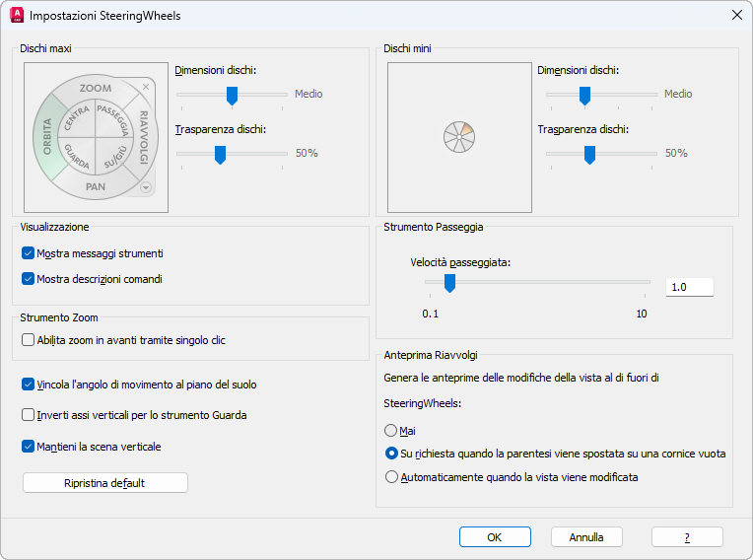Click the wheel menu arrow in preview
This screenshot has width=753, height=560.
[146, 187]
